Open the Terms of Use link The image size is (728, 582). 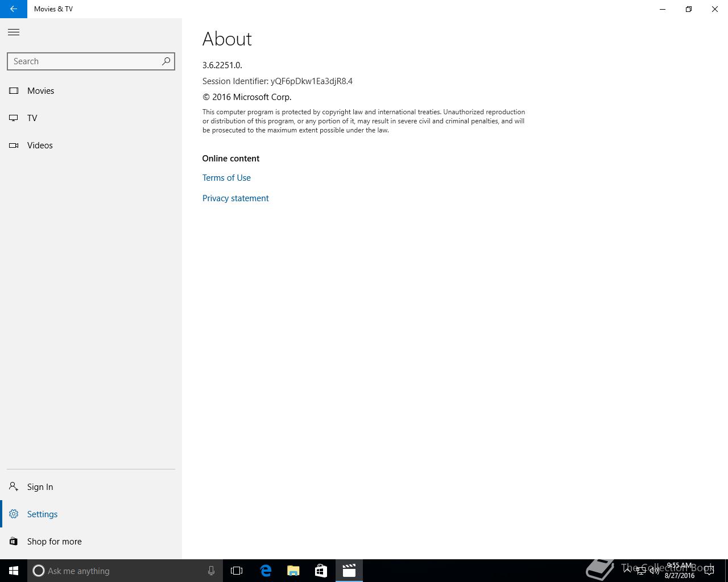point(226,178)
